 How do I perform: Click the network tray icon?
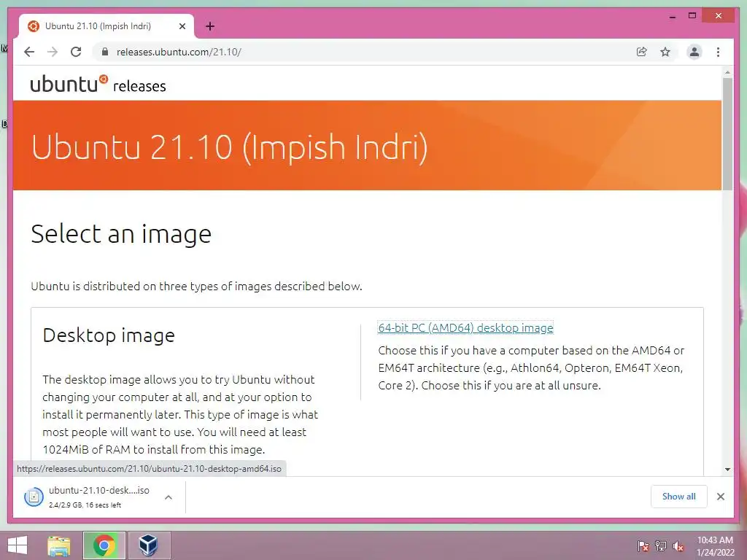[x=661, y=547]
